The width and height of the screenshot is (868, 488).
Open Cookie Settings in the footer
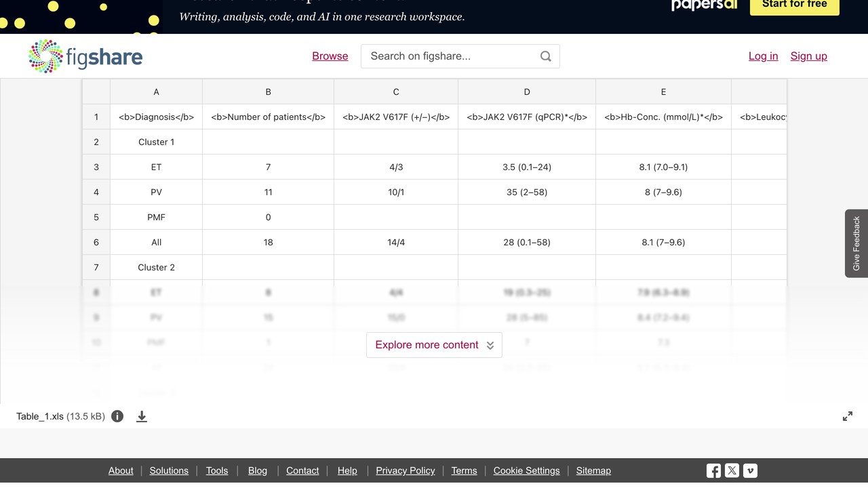tap(527, 470)
